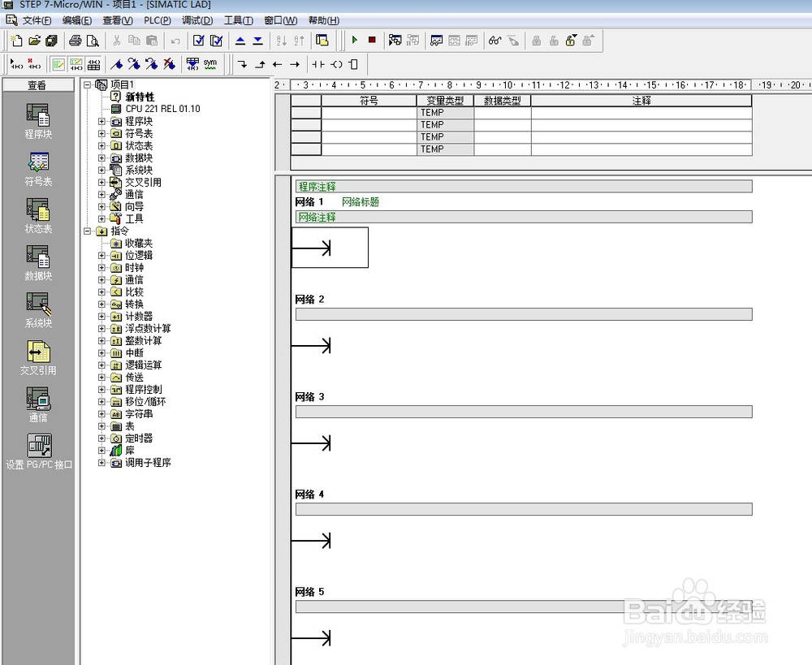Insert a box instruction
812x665 pixels.
click(x=354, y=64)
